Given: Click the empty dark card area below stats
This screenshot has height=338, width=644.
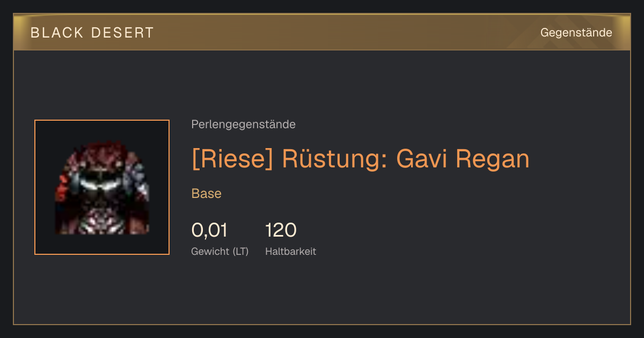Looking at the screenshot, I should (322, 292).
